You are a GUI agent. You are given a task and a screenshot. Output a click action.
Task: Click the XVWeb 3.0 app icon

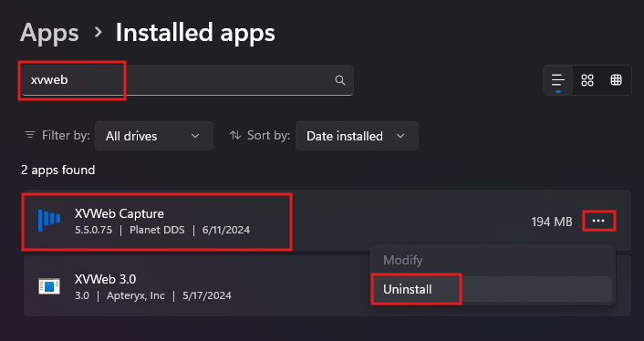49,286
